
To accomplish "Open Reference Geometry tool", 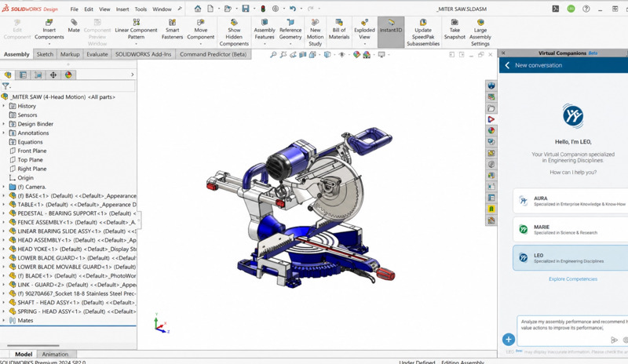I will tap(290, 29).
